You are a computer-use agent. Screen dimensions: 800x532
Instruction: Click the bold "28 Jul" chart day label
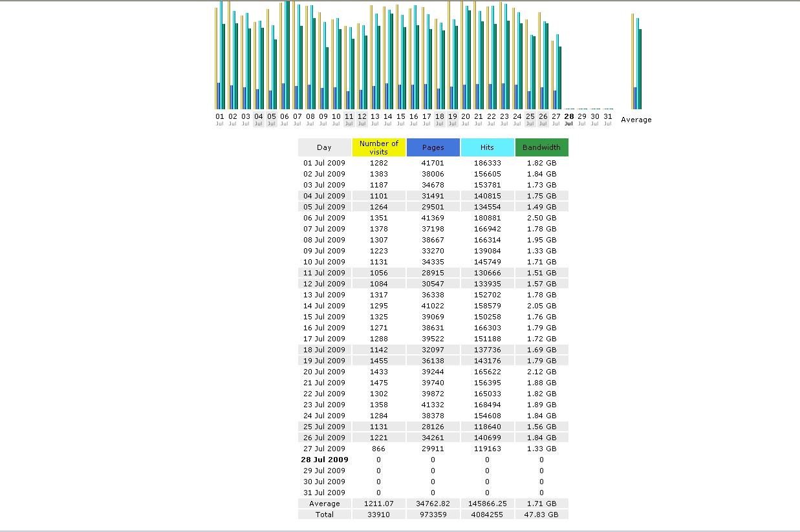point(568,119)
